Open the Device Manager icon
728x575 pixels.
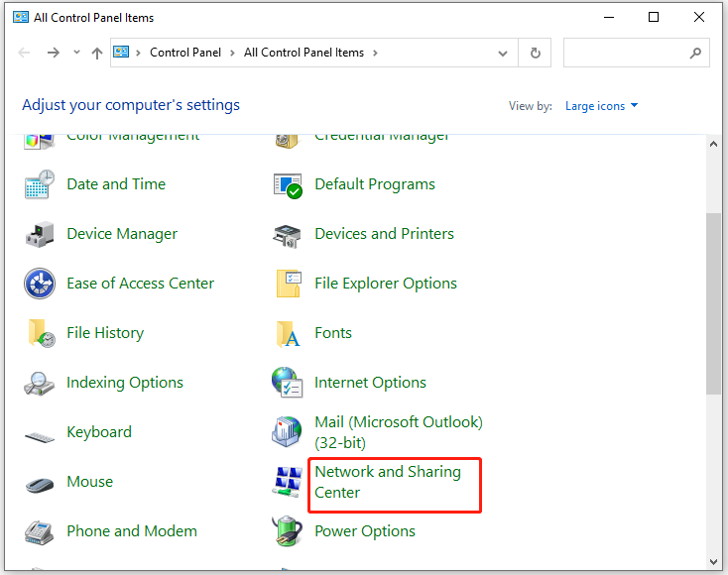[40, 234]
